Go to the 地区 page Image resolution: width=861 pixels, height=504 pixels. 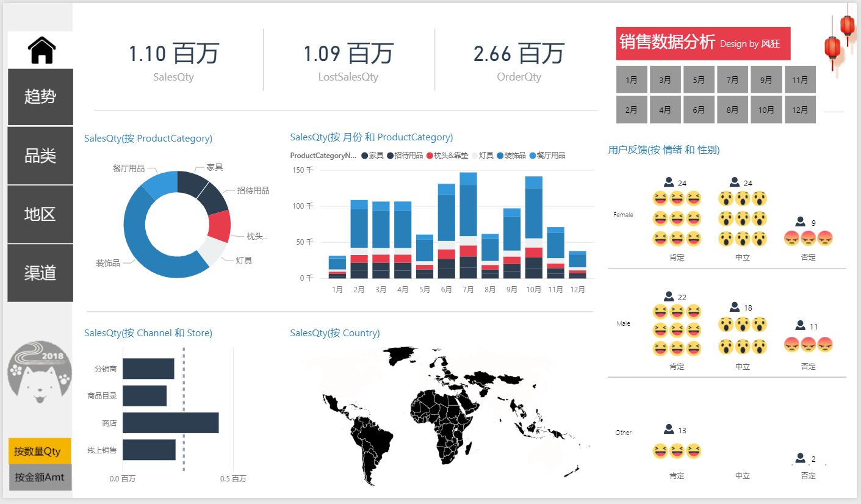40,214
